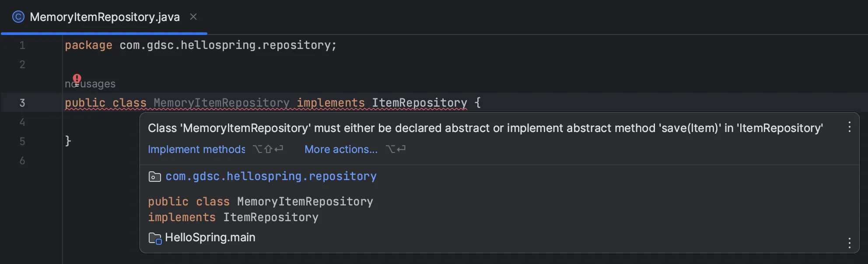868x264 pixels.
Task: Click the no usages inlay hint
Action: pos(90,83)
